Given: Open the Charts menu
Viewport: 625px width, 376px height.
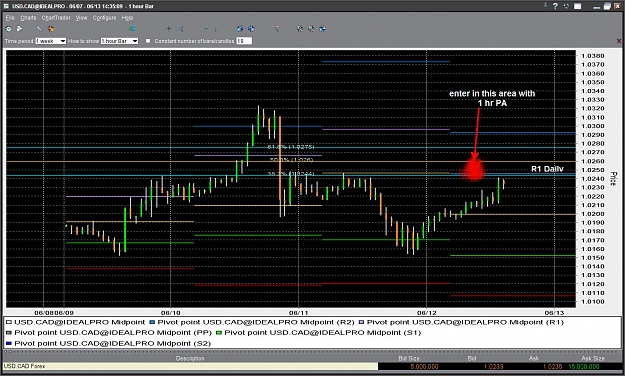Looking at the screenshot, I should 28,18.
